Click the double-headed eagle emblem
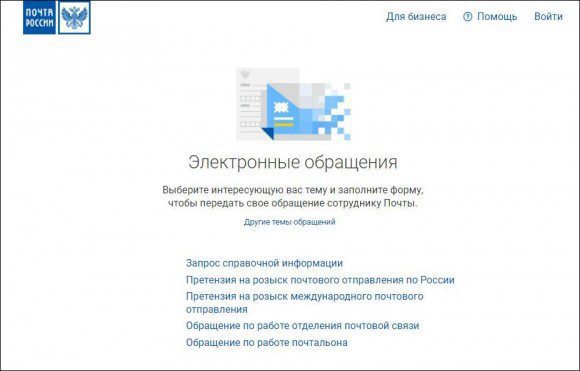 pos(74,17)
